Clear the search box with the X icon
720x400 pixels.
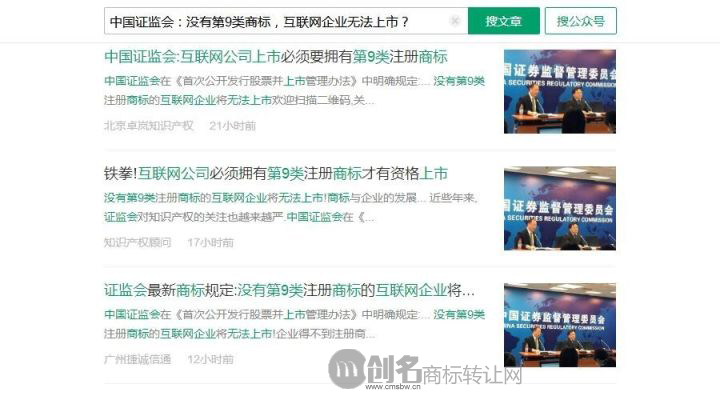(455, 21)
